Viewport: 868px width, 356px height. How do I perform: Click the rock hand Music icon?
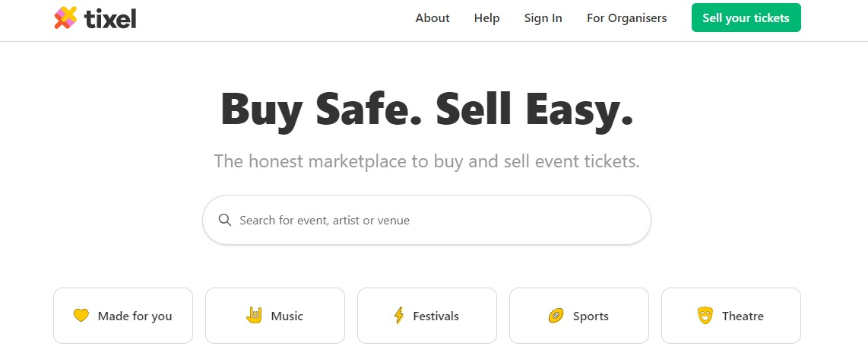coord(254,315)
